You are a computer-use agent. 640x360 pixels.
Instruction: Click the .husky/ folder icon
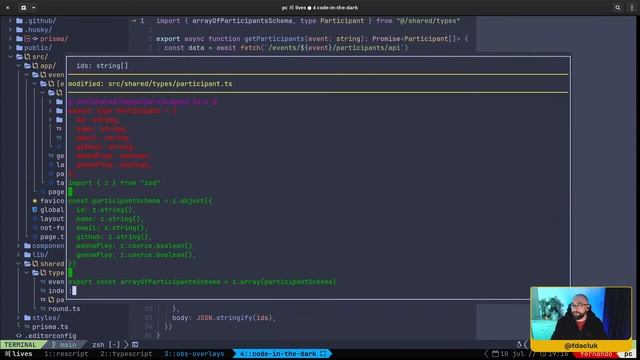[x=19, y=30]
